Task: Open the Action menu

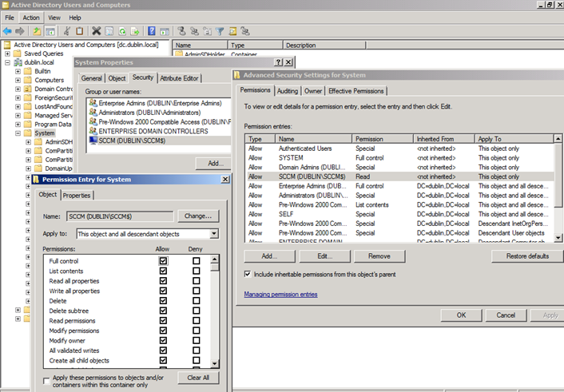Action: [31, 18]
